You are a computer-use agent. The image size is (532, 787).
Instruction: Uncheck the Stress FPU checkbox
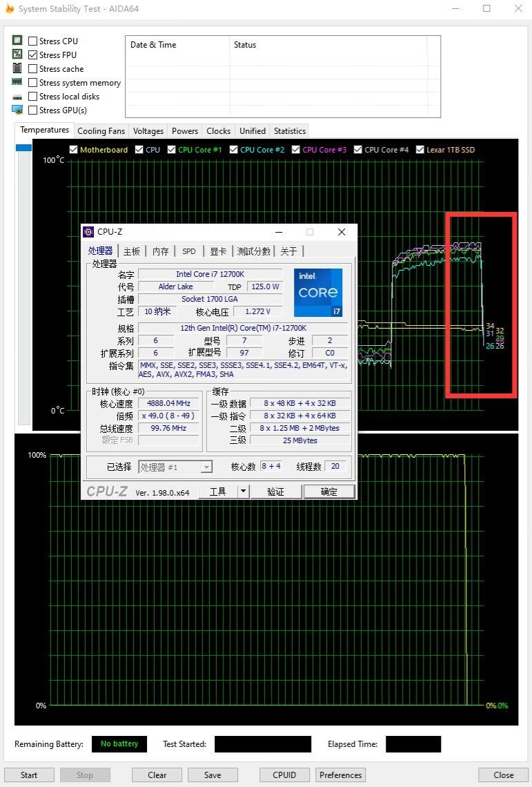tap(32, 55)
